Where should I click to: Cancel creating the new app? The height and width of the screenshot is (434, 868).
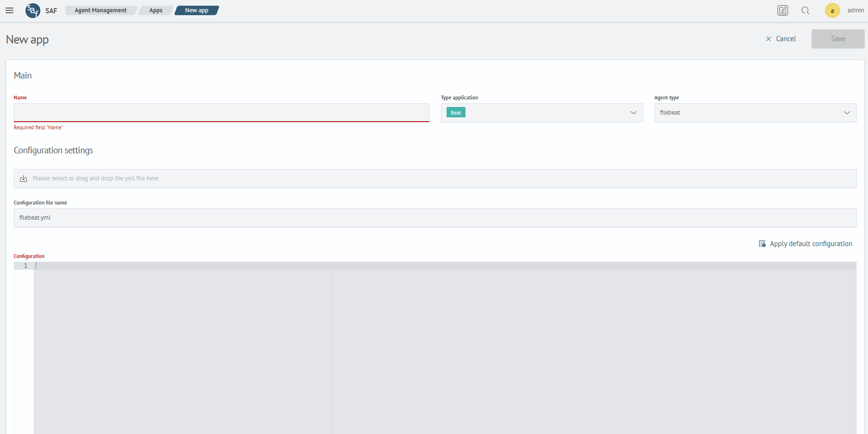pyautogui.click(x=781, y=39)
